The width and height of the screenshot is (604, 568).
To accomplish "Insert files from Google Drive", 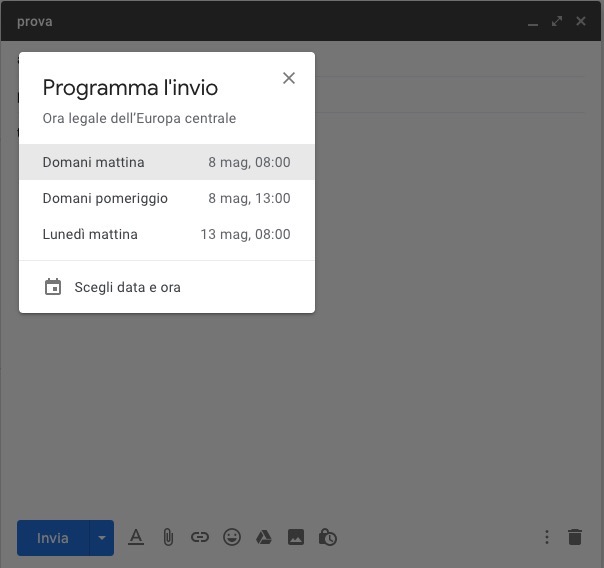I will [x=264, y=537].
